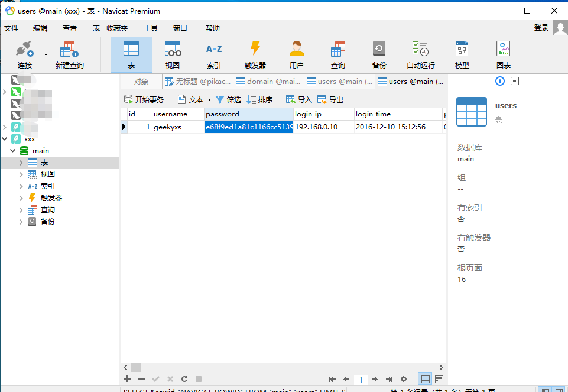Click the password column header
The image size is (568, 392).
coord(249,114)
